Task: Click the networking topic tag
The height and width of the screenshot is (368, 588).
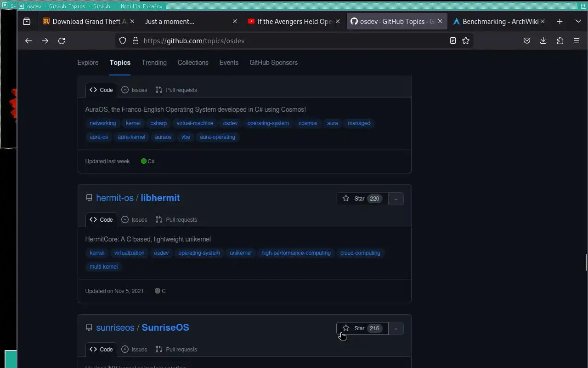Action: (103, 123)
